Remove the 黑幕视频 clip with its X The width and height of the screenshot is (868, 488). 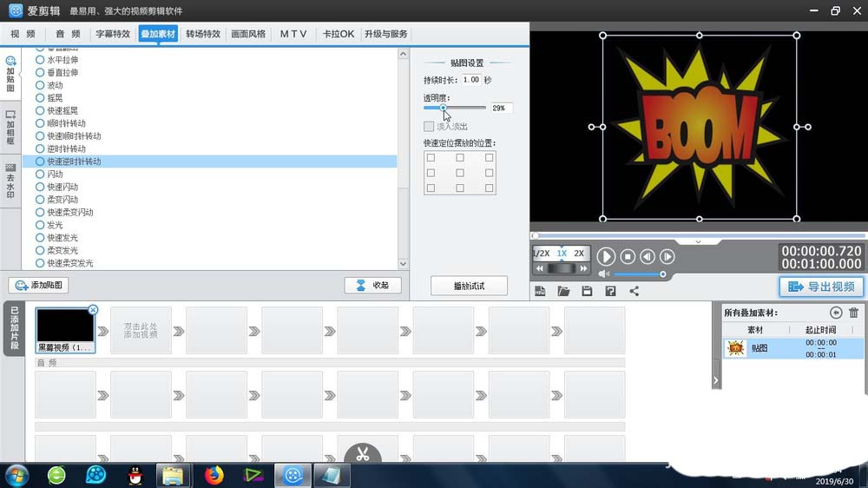click(93, 310)
